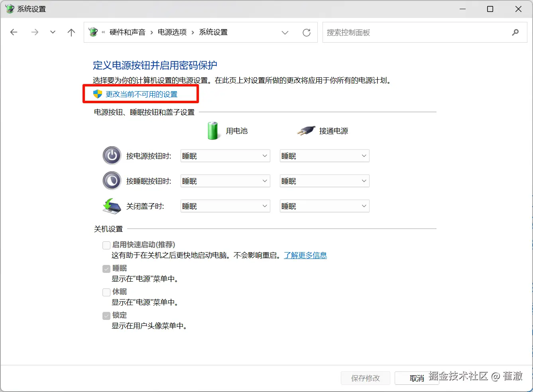This screenshot has width=533, height=392.
Task: Click the sleep button icon
Action: tap(112, 180)
